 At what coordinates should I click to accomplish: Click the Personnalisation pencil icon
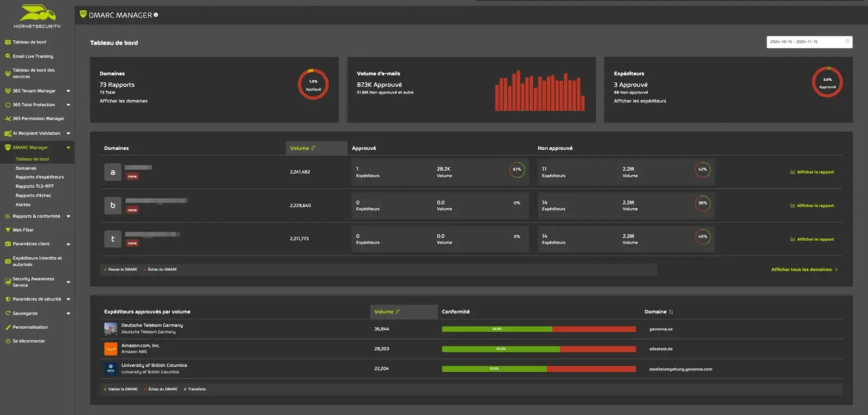pos(8,327)
